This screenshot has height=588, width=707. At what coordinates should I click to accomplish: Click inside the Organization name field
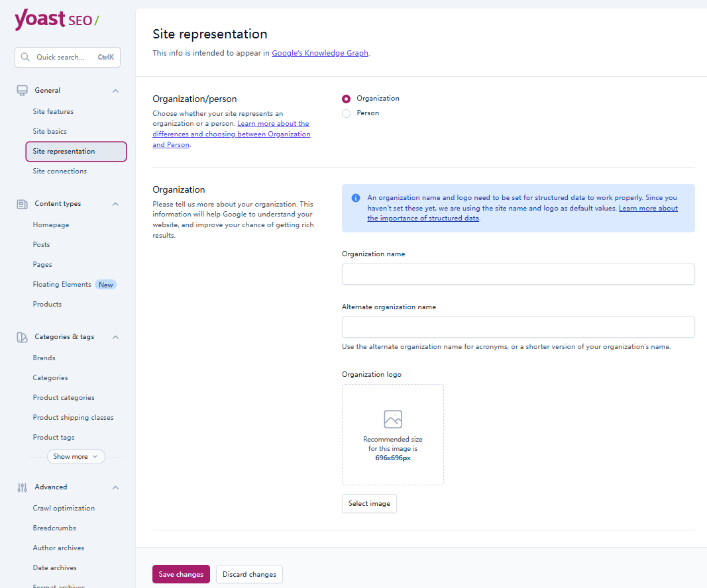pos(518,274)
